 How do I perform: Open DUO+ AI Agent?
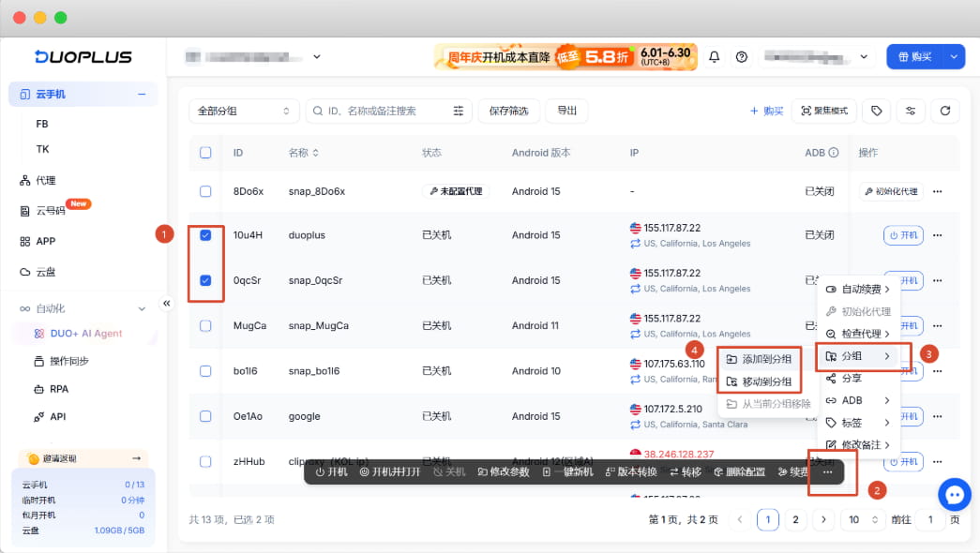[x=85, y=333]
